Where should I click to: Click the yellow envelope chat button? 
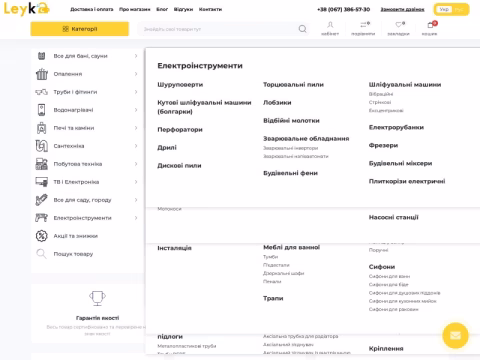tap(455, 335)
